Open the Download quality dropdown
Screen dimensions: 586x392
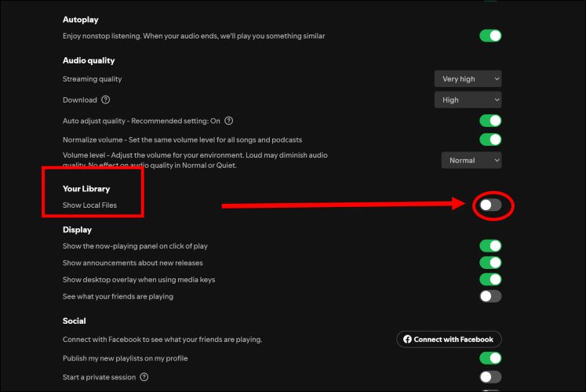(468, 100)
